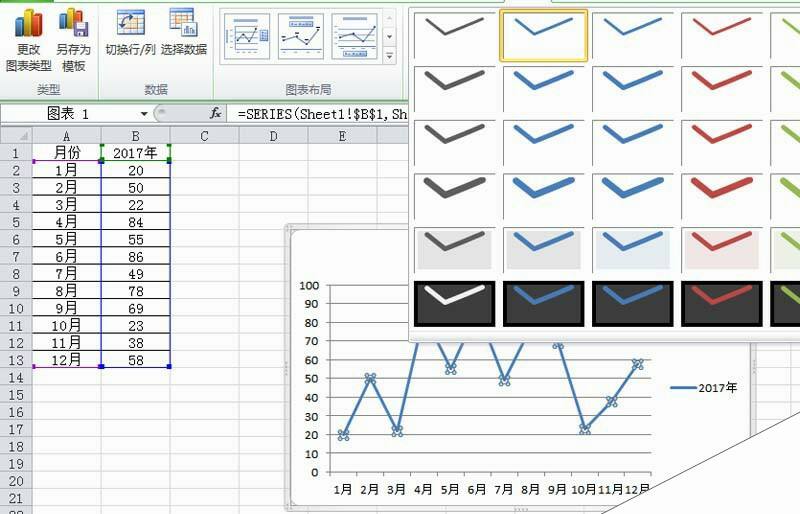
Task: Select second blue dark-background style
Action: click(633, 303)
